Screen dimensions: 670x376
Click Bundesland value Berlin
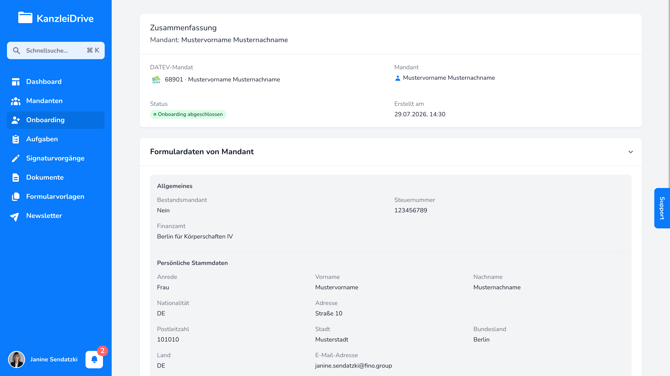(x=482, y=340)
